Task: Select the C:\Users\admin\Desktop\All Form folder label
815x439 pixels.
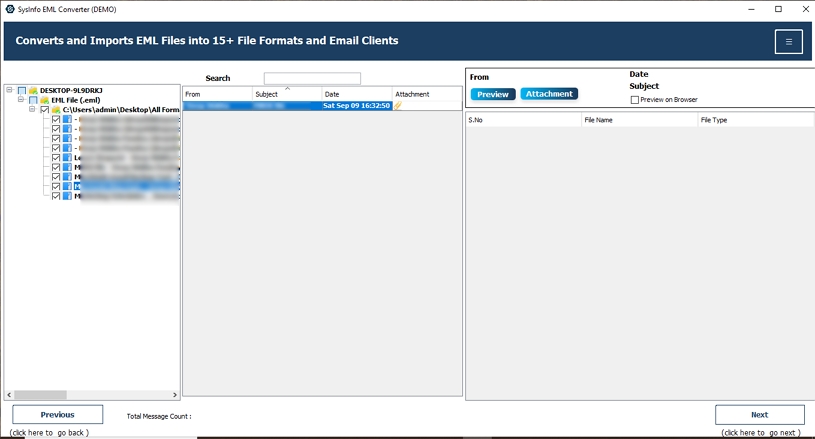Action: click(x=121, y=110)
